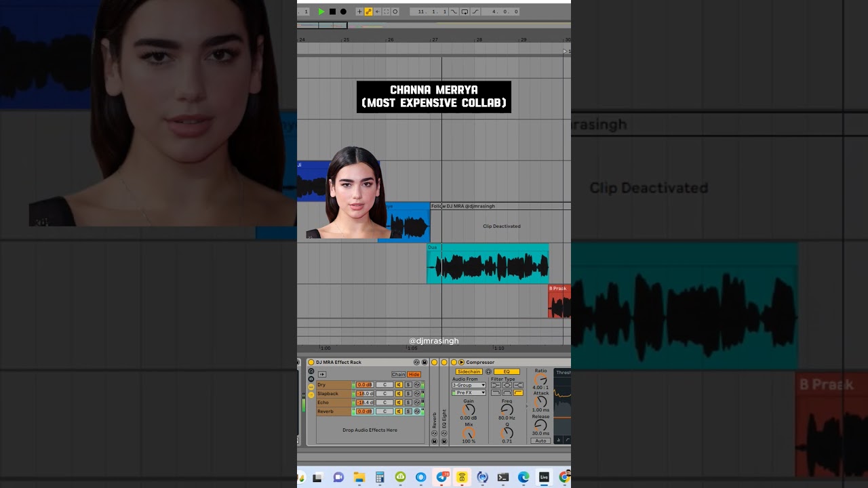
Task: Toggle the Automation Arm button
Action: [368, 12]
